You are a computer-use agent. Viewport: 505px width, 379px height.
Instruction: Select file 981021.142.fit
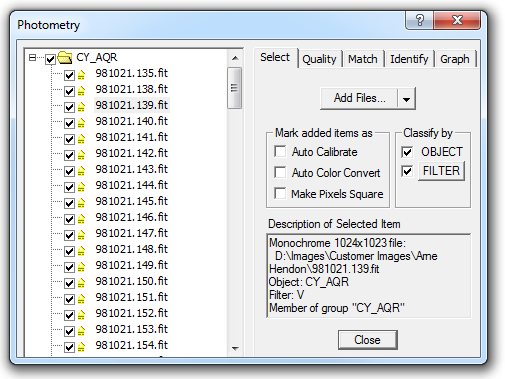click(132, 153)
